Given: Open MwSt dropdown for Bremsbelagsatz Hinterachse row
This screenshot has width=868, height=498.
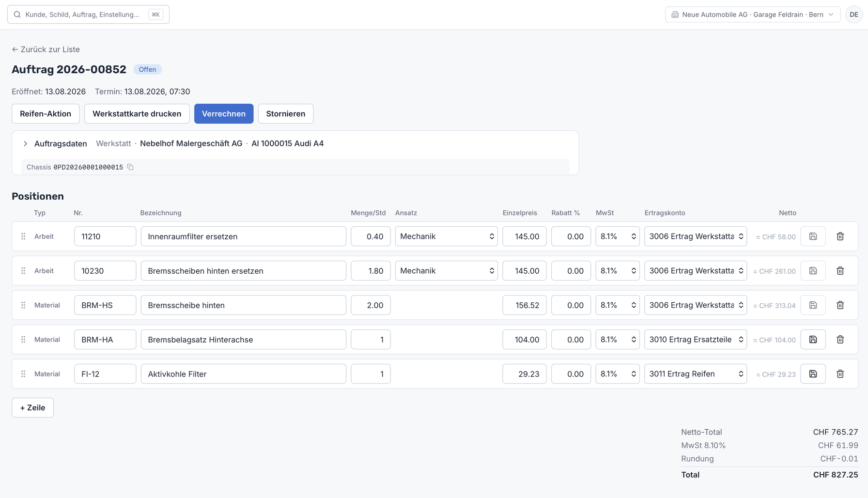Looking at the screenshot, I should click(x=618, y=340).
